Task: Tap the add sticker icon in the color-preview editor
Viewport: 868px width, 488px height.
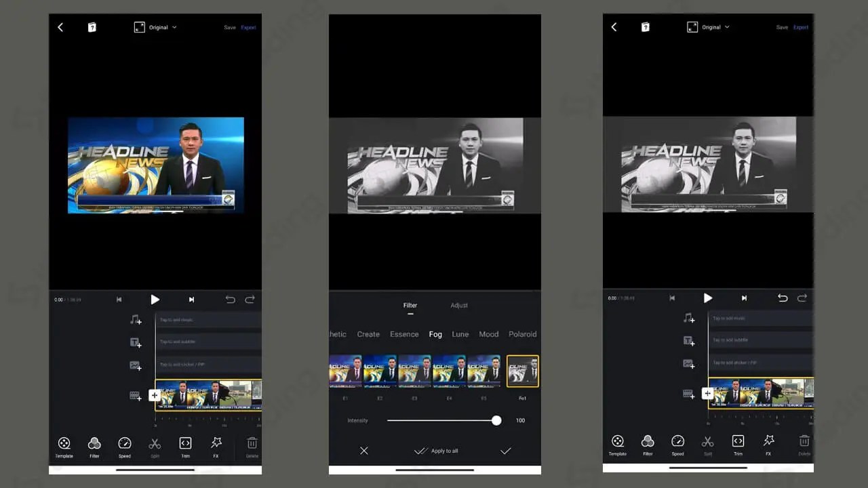Action: tap(136, 365)
